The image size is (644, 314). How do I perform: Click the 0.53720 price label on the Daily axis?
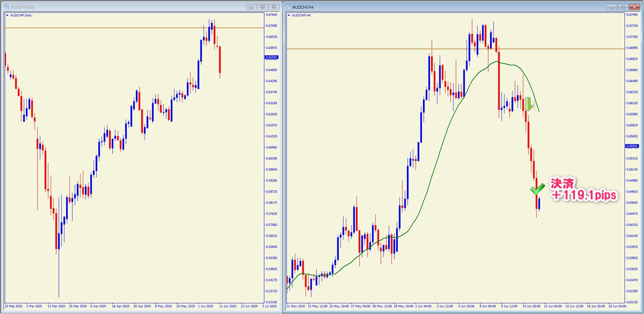[x=272, y=291]
